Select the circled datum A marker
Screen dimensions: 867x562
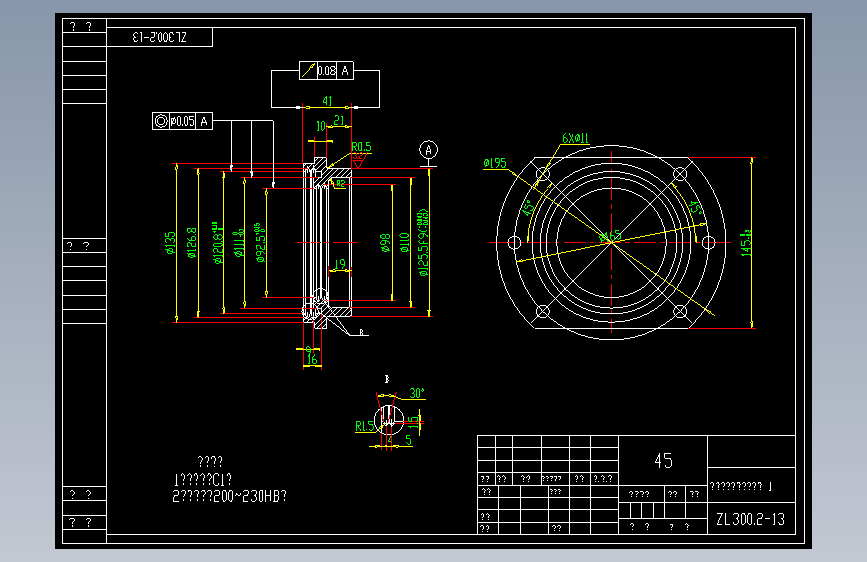coord(428,150)
